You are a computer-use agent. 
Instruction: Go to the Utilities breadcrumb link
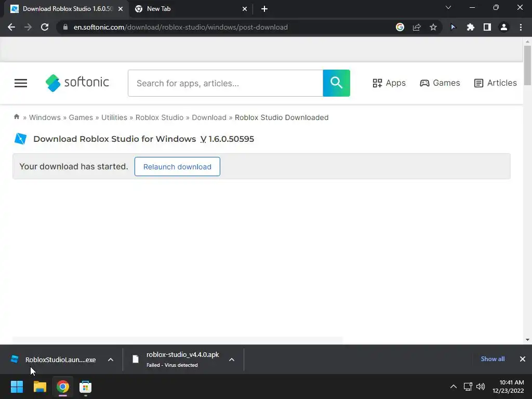tap(114, 117)
